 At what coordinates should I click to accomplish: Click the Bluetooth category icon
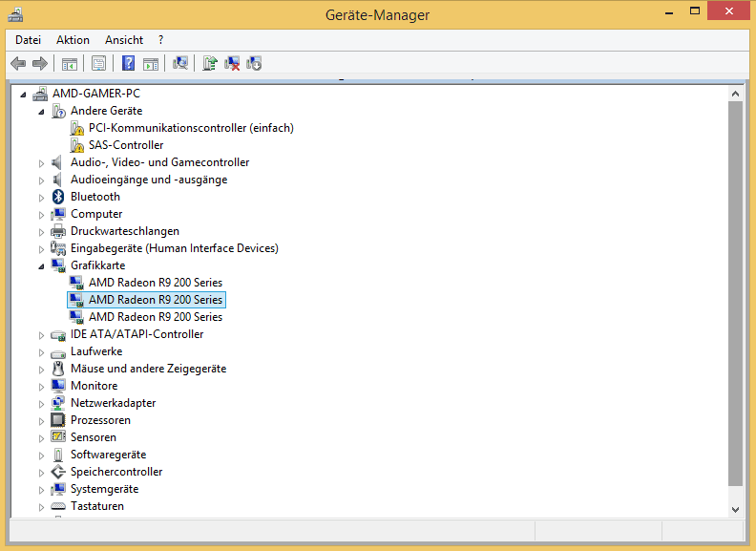[x=58, y=197]
